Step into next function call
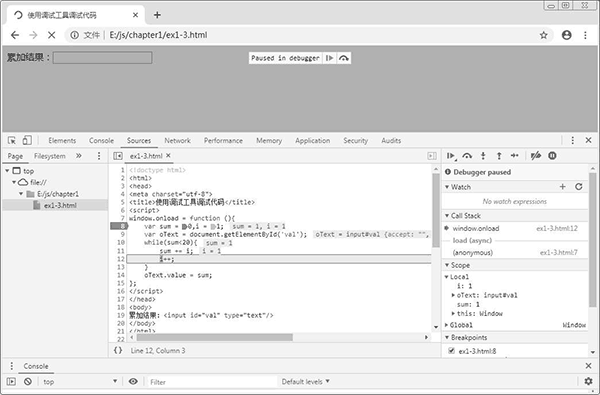Viewport: 600px width, 395px height. pyautogui.click(x=483, y=156)
